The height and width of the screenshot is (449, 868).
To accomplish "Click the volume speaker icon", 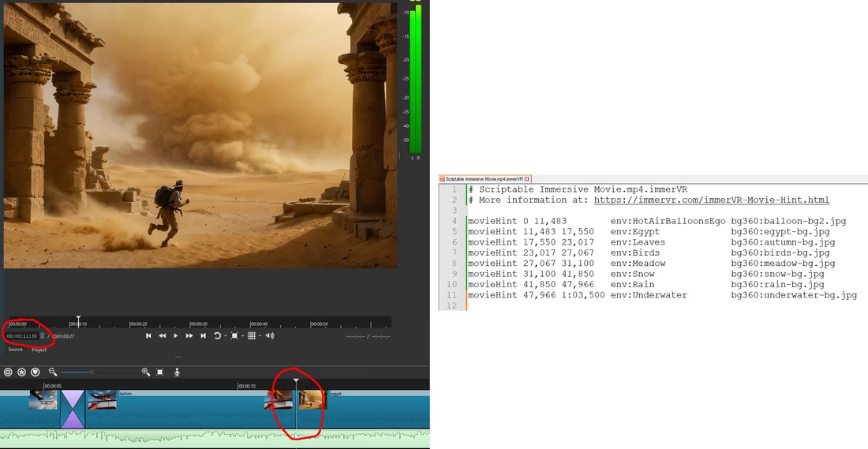I will click(x=270, y=336).
